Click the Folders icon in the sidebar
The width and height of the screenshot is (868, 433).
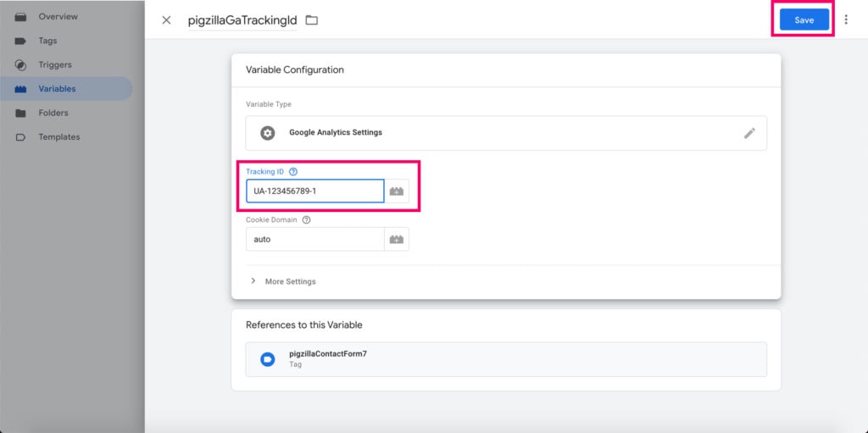click(20, 113)
